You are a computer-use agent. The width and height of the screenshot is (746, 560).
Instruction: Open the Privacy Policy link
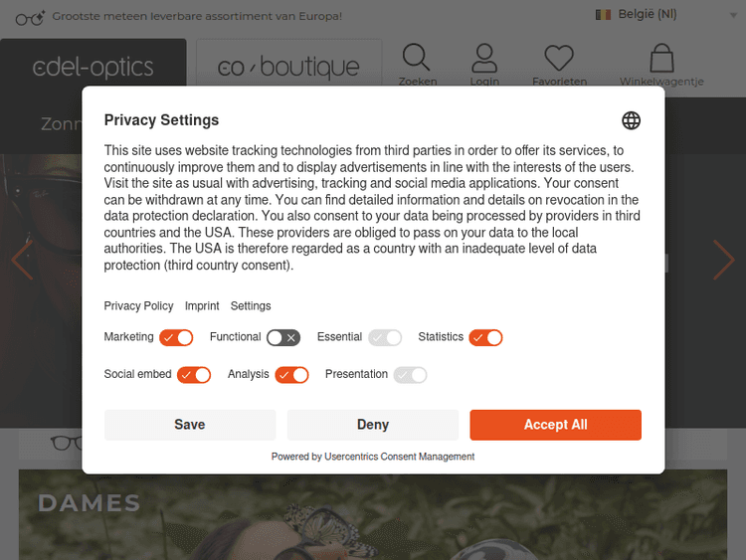[138, 306]
